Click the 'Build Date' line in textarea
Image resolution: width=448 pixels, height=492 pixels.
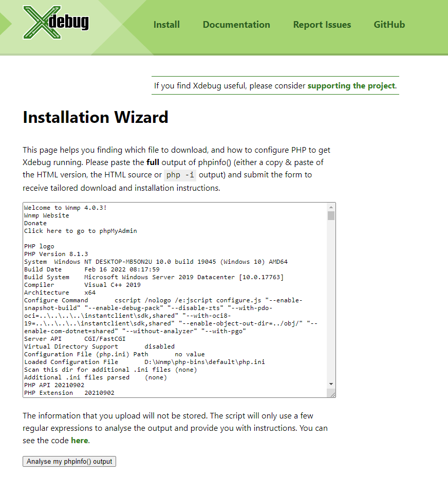(92, 269)
